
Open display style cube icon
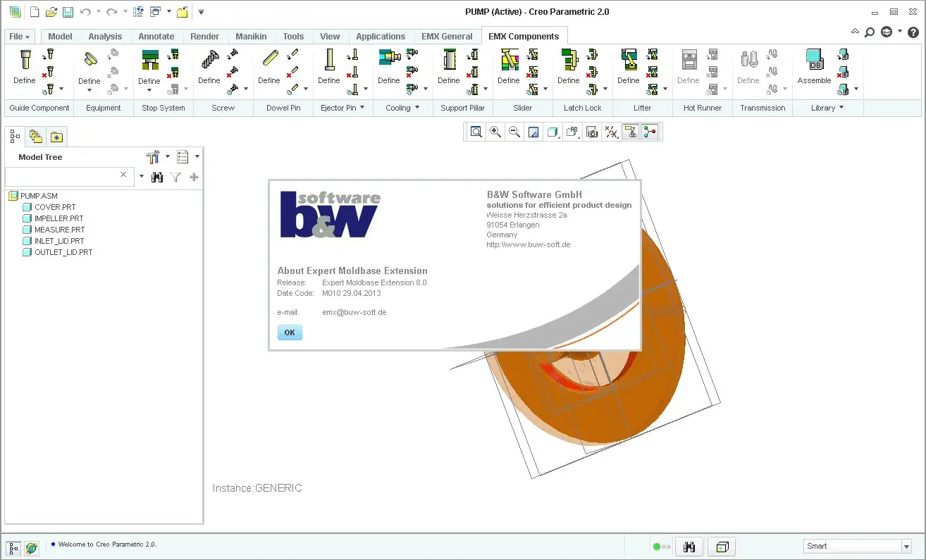coord(553,132)
